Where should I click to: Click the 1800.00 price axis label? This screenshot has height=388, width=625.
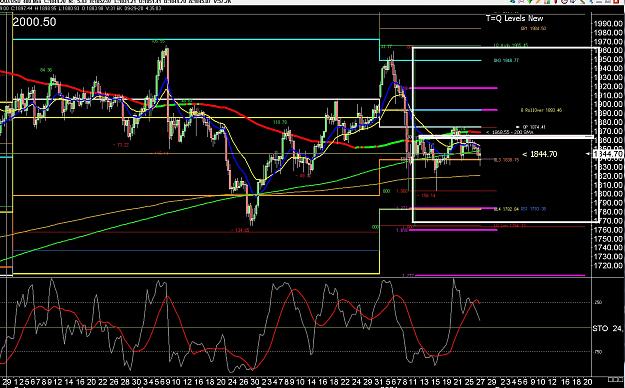coord(608,194)
